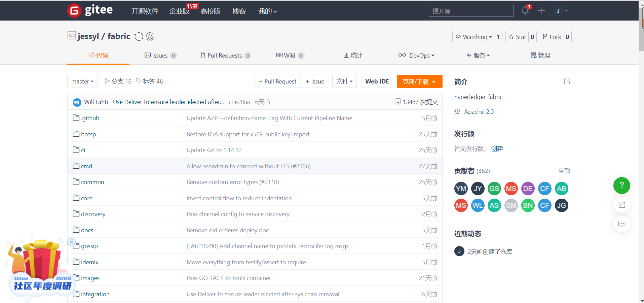Screen dimensions: 644x303
Task: Open the .github folder
Action: point(90,118)
